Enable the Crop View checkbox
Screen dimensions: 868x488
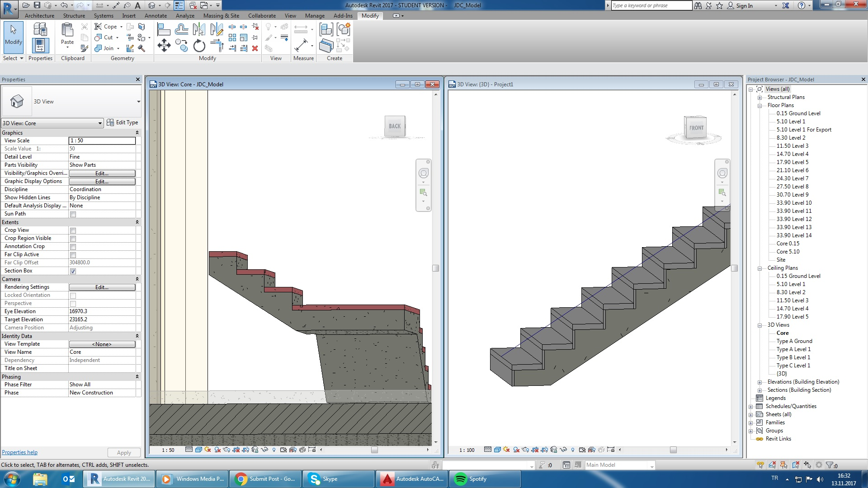point(73,230)
